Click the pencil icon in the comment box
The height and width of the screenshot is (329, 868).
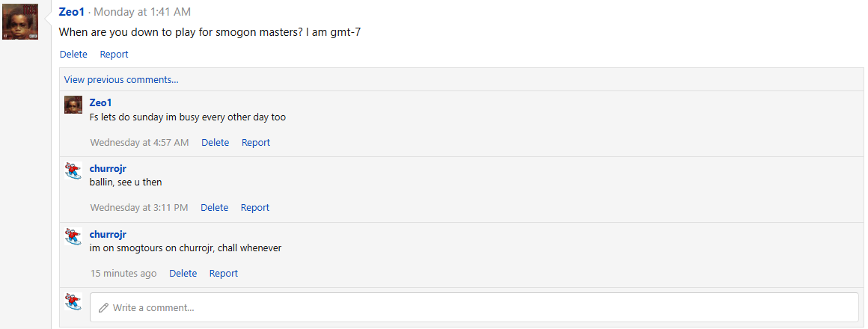click(103, 308)
